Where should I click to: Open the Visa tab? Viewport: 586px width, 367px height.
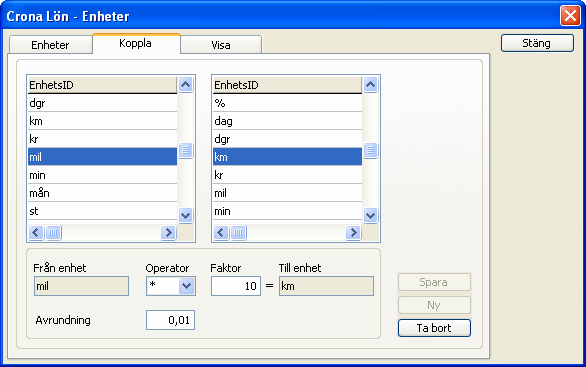pyautogui.click(x=221, y=45)
